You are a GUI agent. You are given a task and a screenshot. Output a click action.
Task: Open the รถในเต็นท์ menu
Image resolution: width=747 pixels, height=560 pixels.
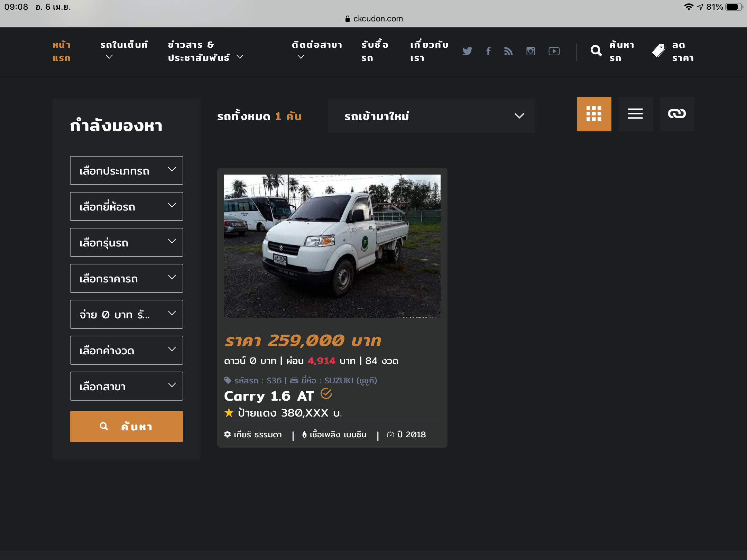coord(124,50)
